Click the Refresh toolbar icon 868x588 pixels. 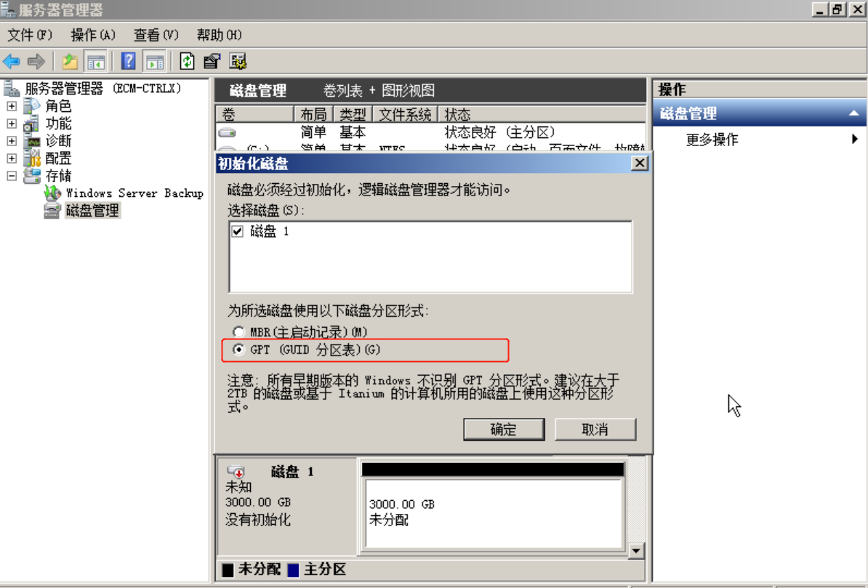coord(187,61)
